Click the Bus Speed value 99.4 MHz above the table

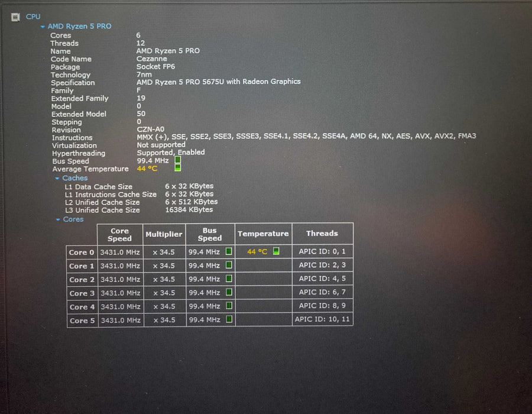click(153, 160)
